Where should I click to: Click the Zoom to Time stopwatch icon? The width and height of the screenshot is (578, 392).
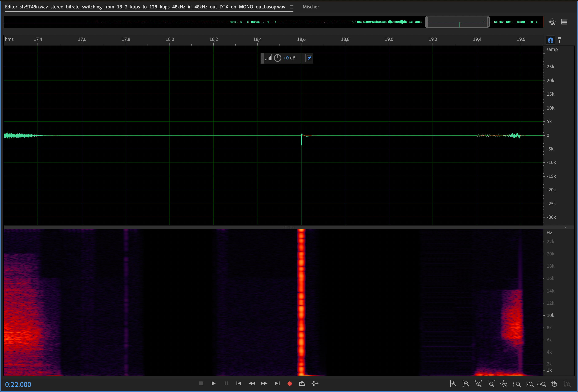point(554,384)
